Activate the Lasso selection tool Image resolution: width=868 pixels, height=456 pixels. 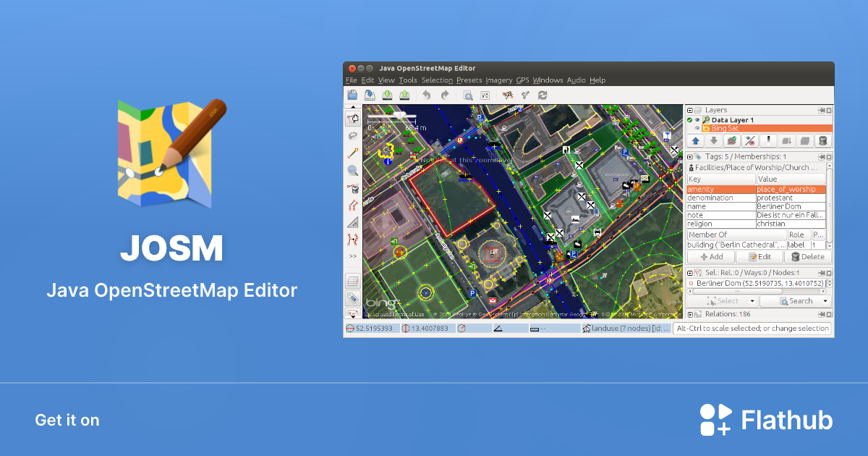coord(353,136)
